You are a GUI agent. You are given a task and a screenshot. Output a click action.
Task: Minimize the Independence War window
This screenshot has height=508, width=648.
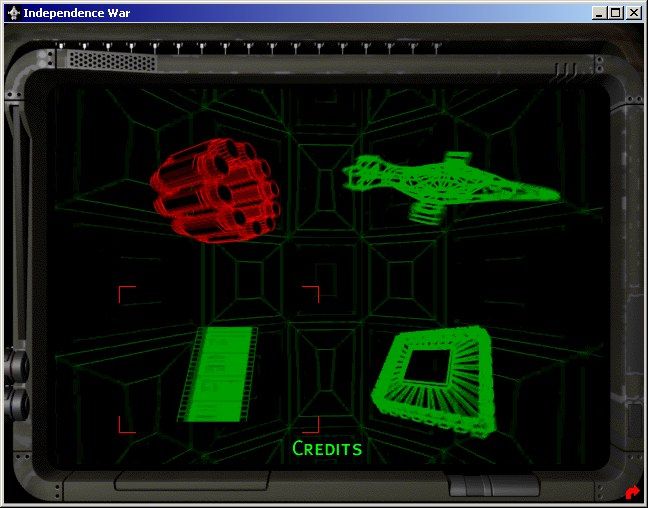(600, 13)
